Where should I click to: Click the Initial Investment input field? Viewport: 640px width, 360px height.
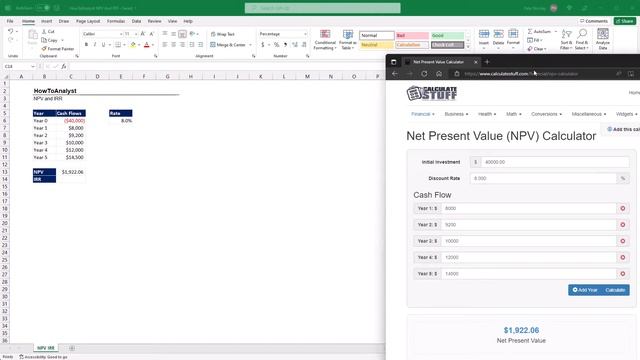[x=555, y=162]
